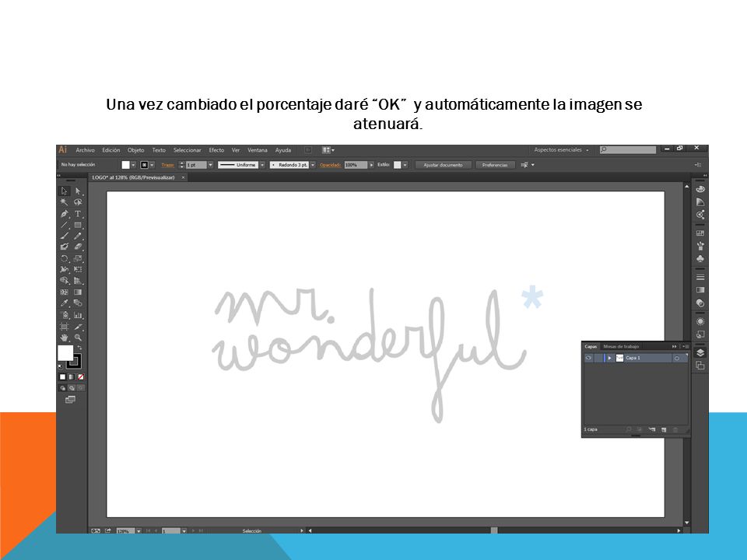Set paint mode to Gradient
The height and width of the screenshot is (560, 747).
tap(72, 377)
